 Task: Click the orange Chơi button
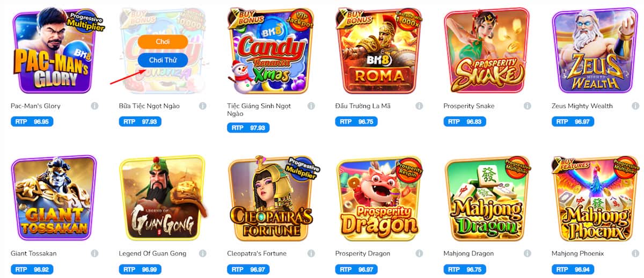click(x=163, y=42)
